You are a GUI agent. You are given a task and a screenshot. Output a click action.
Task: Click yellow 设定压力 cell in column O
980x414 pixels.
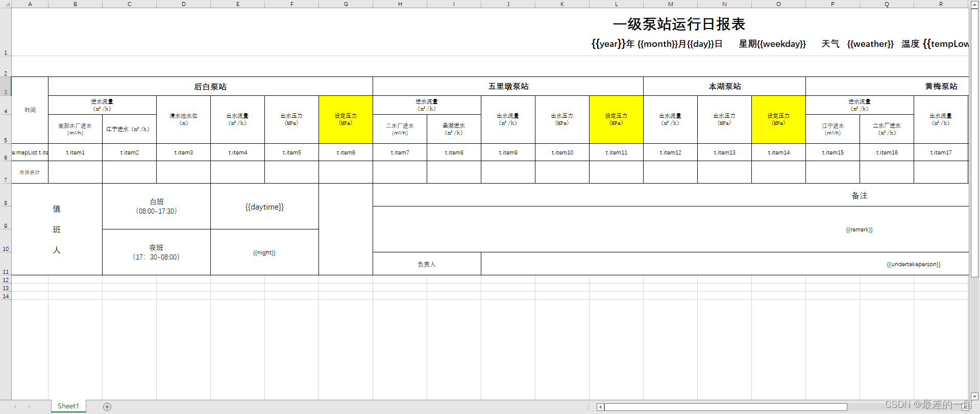tap(779, 119)
